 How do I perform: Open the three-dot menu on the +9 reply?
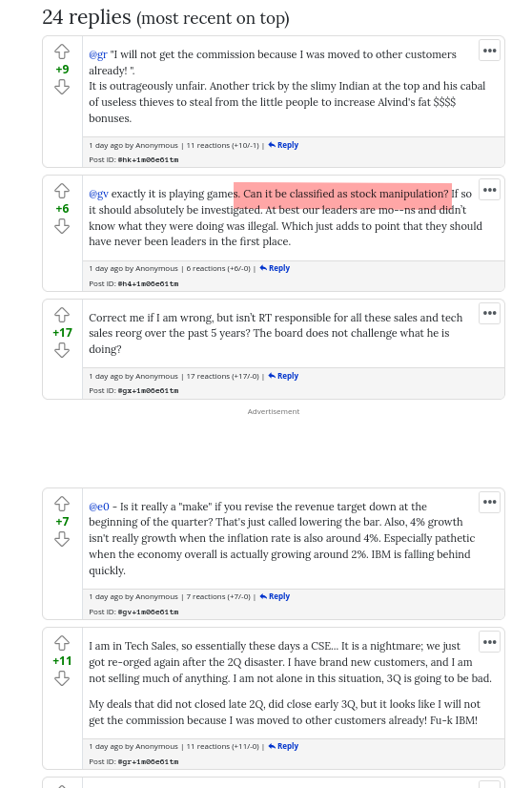[x=489, y=51]
